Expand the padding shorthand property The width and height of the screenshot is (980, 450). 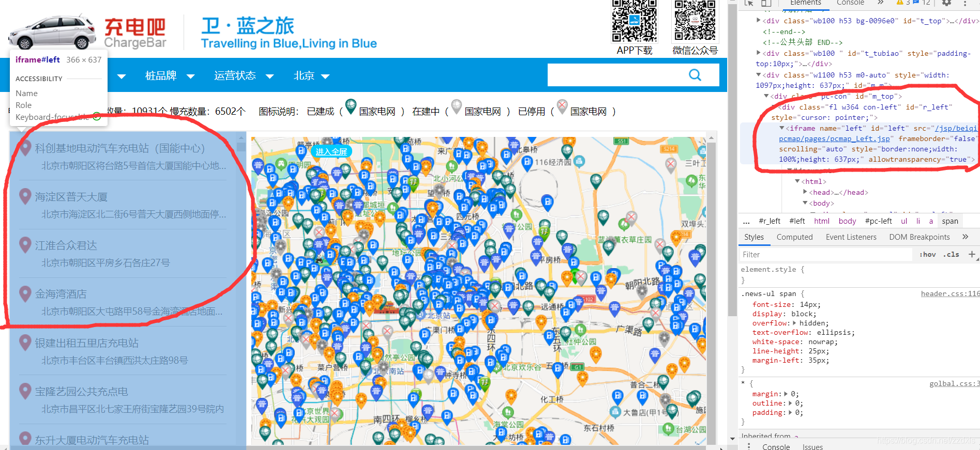(791, 412)
